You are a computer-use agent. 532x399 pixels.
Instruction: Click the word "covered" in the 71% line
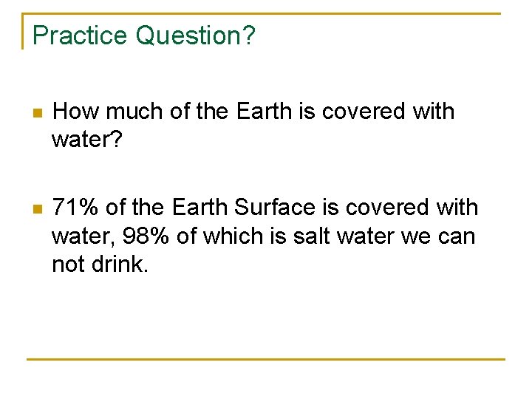pyautogui.click(x=387, y=207)
